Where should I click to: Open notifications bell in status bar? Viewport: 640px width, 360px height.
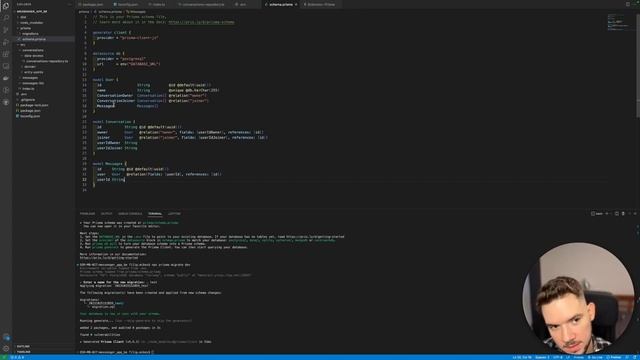click(x=635, y=358)
